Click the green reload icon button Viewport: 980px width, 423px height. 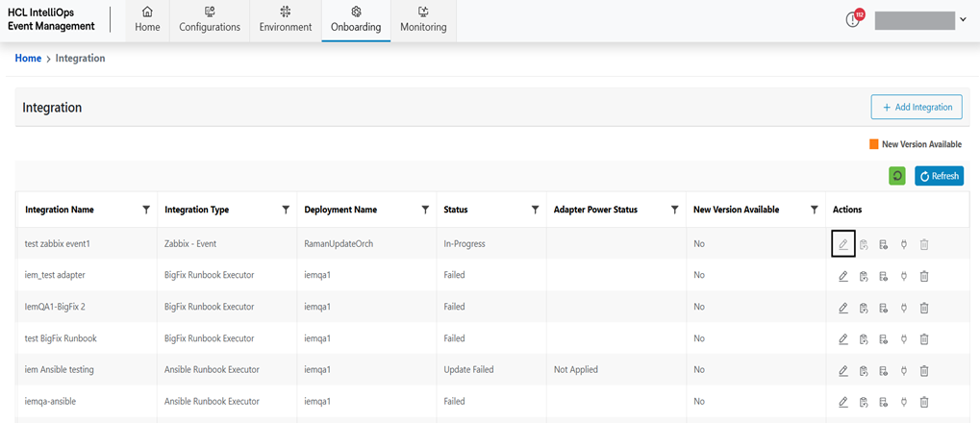897,176
